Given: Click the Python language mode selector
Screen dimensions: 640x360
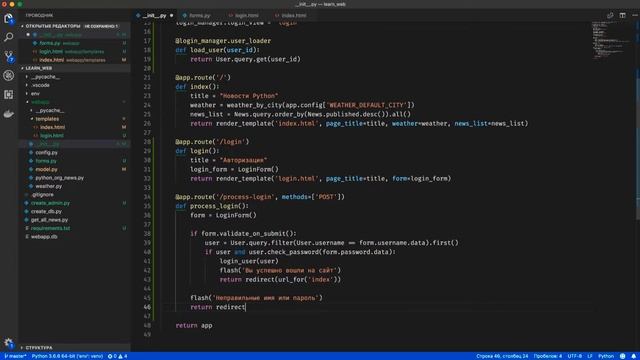Looking at the screenshot, I should click(606, 356).
